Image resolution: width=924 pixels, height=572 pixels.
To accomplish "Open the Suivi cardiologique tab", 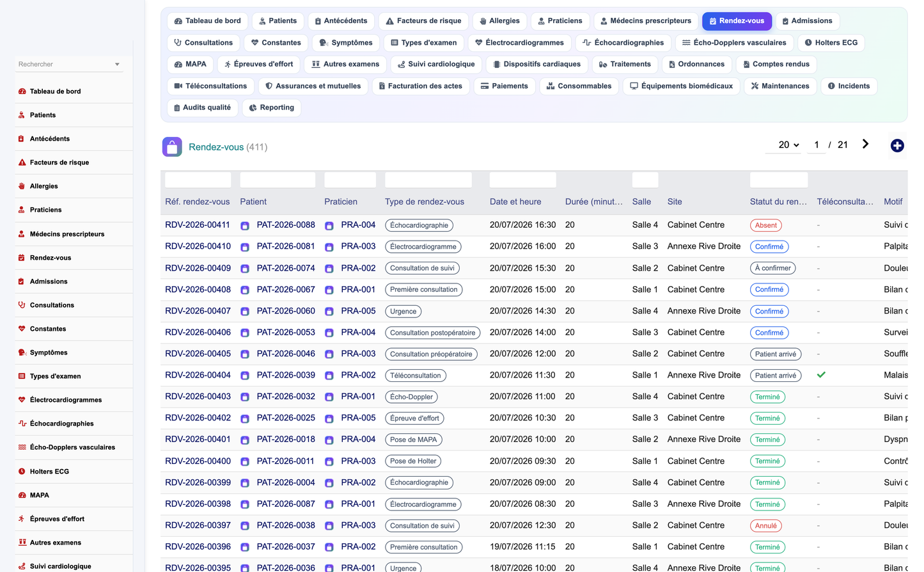I will tap(436, 65).
